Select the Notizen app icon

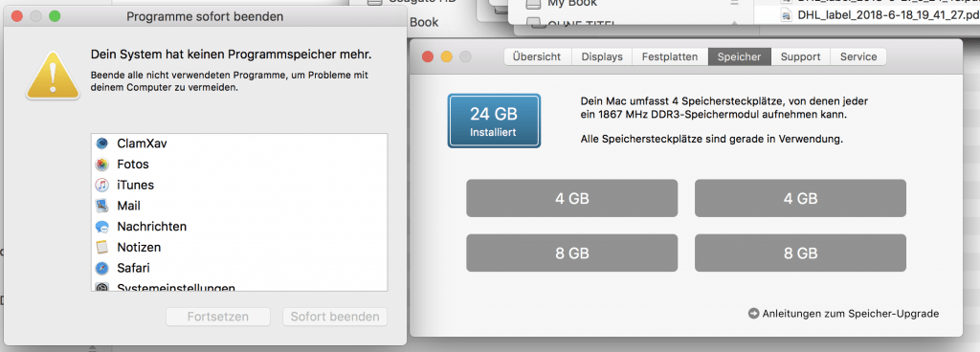point(101,247)
